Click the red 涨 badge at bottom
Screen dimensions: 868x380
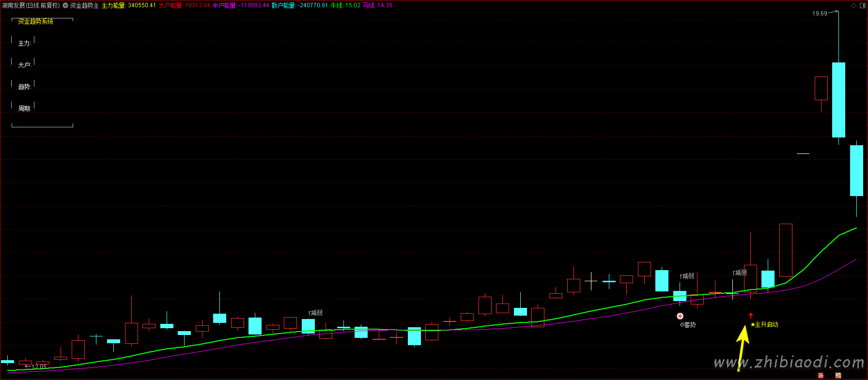(821, 376)
